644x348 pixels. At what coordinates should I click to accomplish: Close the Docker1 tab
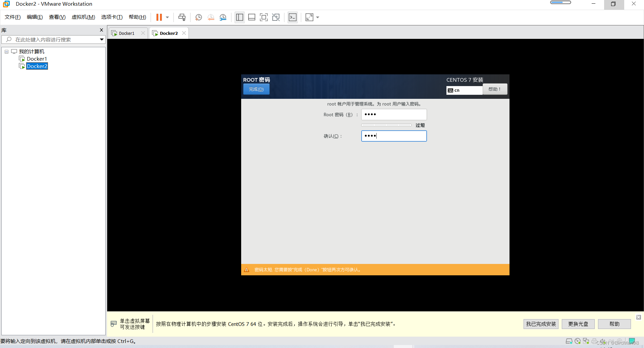coord(143,33)
